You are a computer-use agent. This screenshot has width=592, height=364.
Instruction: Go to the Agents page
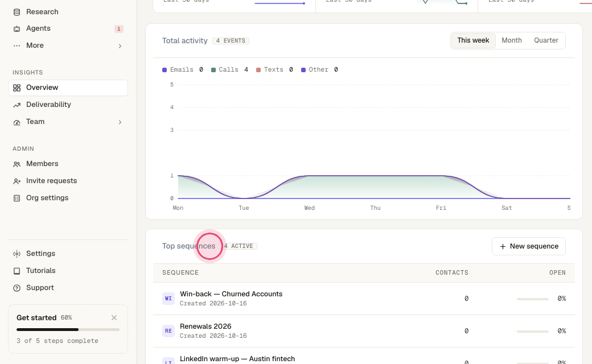click(x=68, y=28)
